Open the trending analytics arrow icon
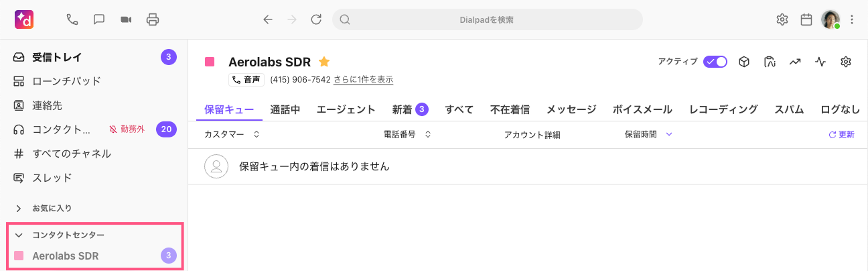Image resolution: width=868 pixels, height=271 pixels. [x=795, y=62]
